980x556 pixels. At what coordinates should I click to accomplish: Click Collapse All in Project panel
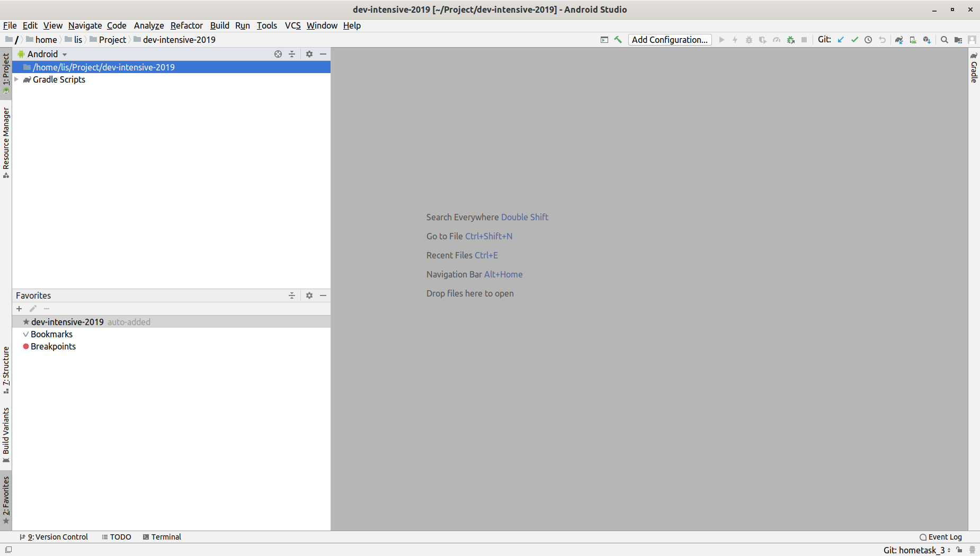[x=292, y=54]
